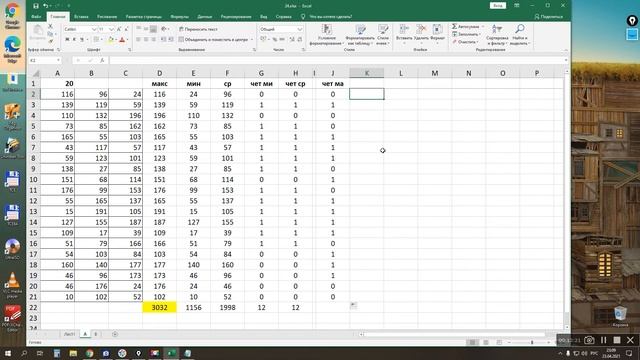This screenshot has width=640, height=360.
Task: Switch to the Вид ribbon tab
Action: (x=264, y=17)
